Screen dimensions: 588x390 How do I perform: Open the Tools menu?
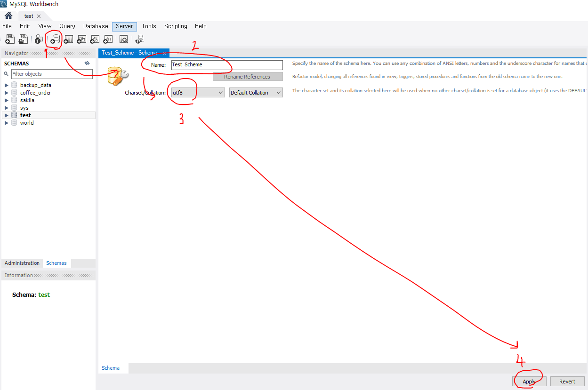(149, 26)
